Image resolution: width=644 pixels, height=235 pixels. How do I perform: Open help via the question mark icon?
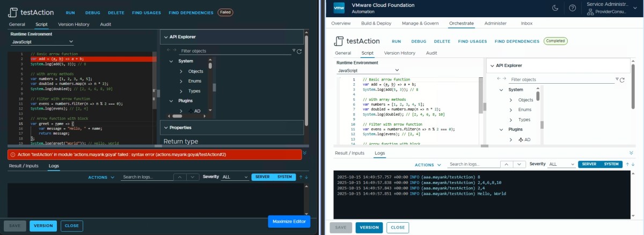pyautogui.click(x=573, y=8)
